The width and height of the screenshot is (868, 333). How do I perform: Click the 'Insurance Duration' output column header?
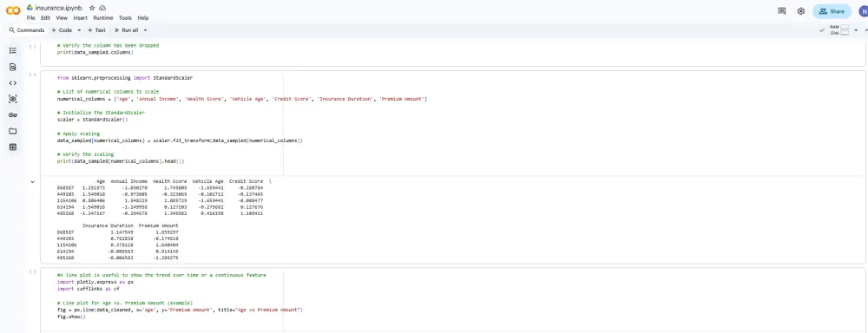[108, 225]
